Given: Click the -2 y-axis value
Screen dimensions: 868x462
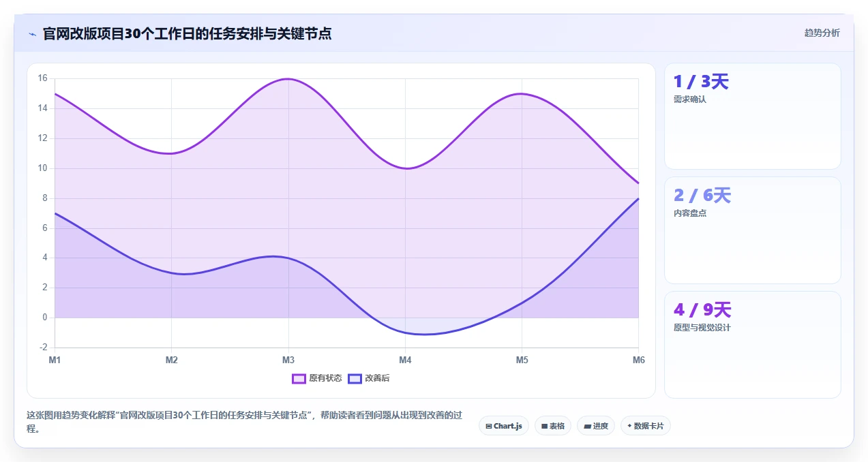Looking at the screenshot, I should (43, 348).
